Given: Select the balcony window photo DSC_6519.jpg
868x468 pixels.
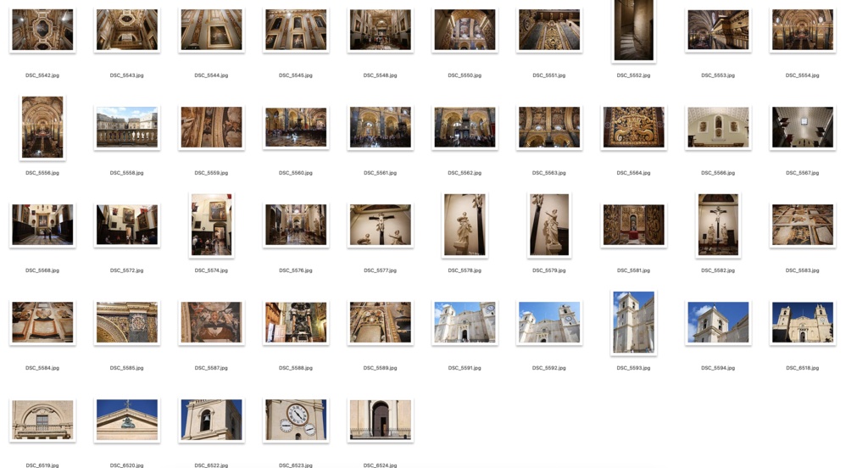Looking at the screenshot, I should click(x=42, y=420).
